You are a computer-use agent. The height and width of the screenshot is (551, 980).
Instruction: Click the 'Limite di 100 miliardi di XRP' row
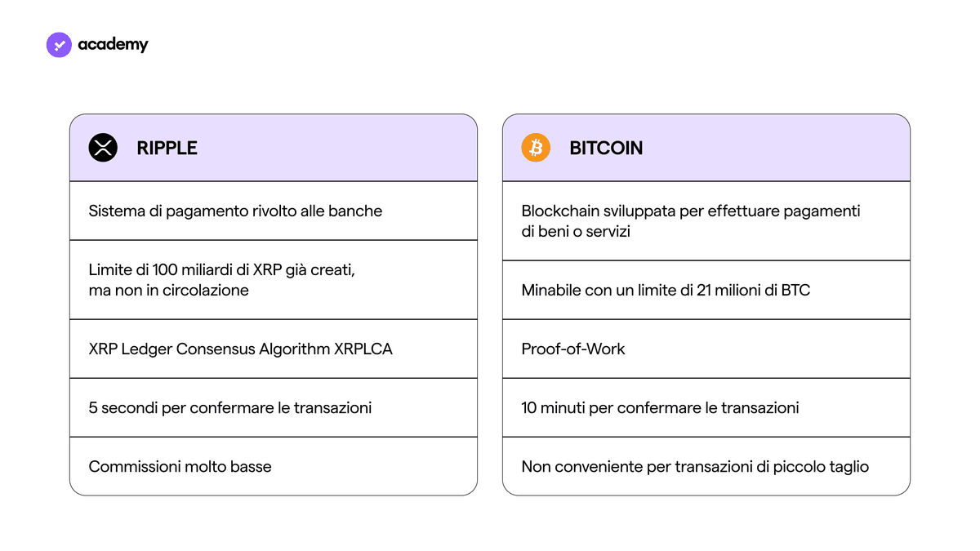click(x=274, y=280)
